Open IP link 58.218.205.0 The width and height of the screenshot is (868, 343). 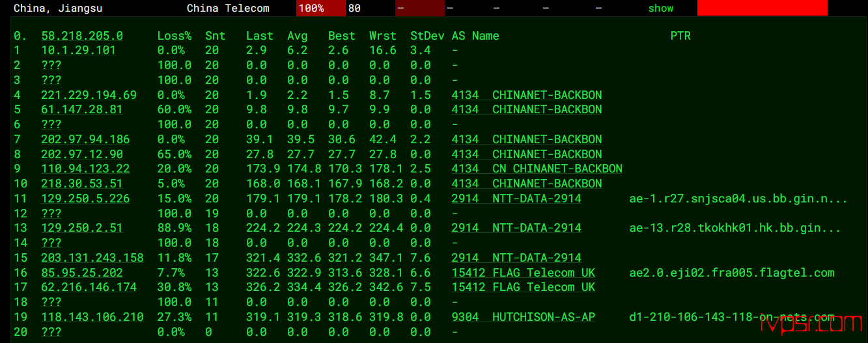tap(81, 36)
